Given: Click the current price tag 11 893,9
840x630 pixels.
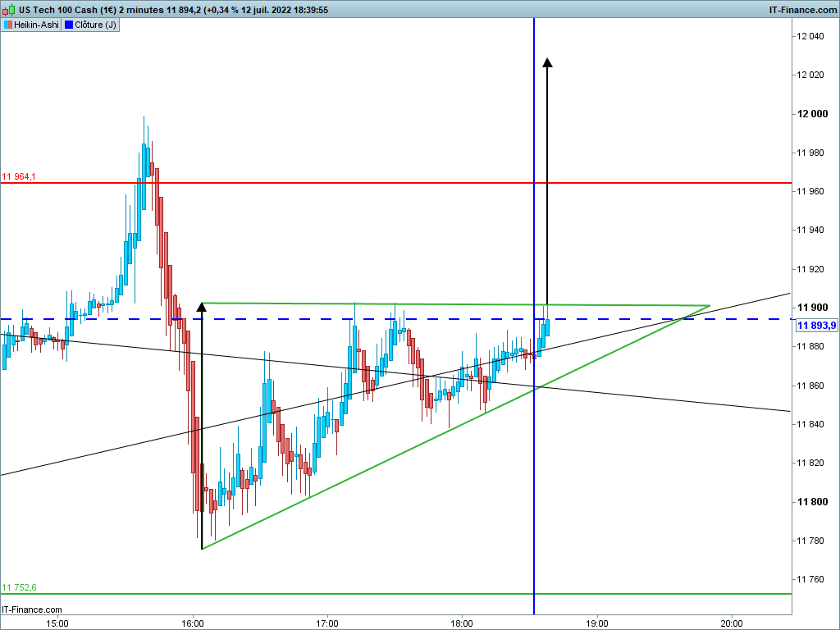Looking at the screenshot, I should click(x=816, y=326).
